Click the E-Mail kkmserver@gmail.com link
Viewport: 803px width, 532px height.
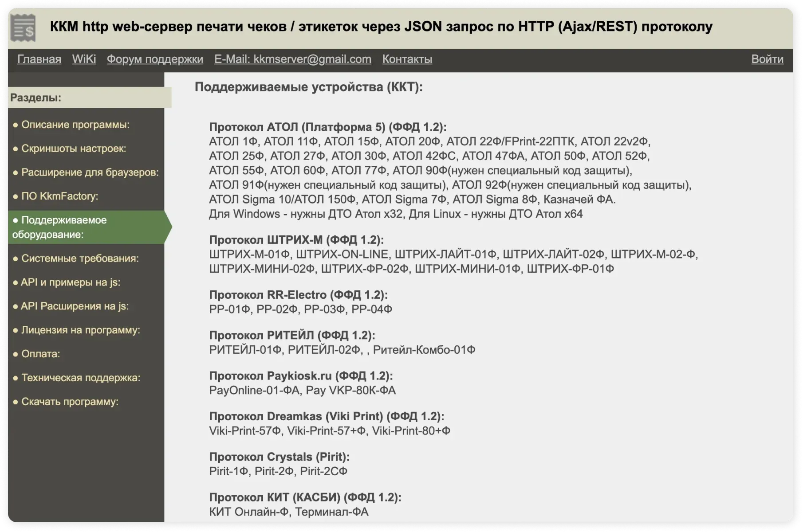point(292,59)
